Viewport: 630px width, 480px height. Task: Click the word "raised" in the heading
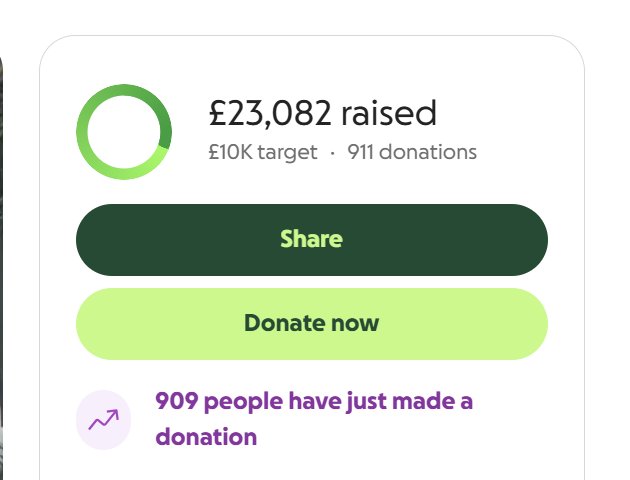click(389, 114)
